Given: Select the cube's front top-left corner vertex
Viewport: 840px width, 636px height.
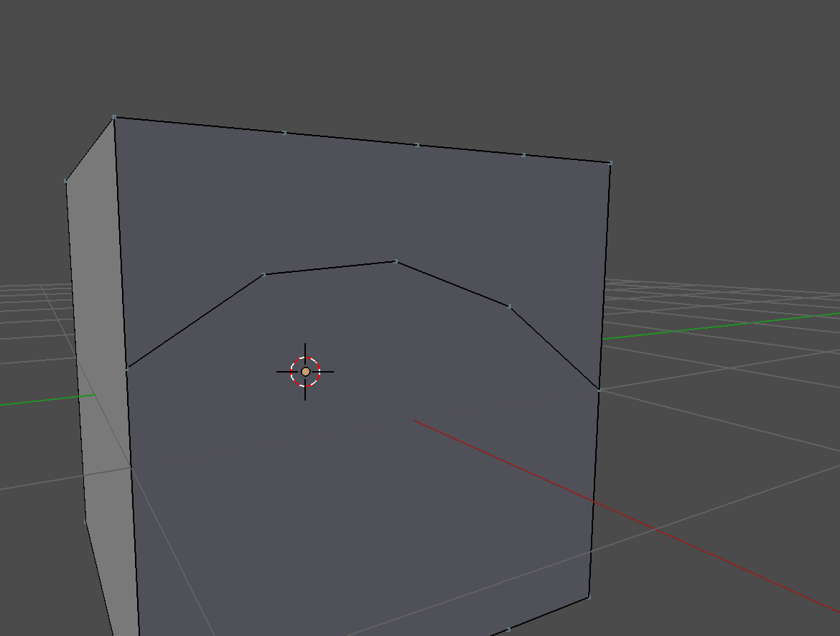Looking at the screenshot, I should 114,117.
